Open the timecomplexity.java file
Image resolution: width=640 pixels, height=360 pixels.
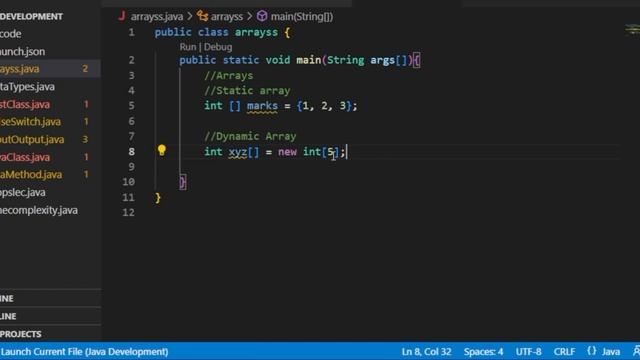coord(51,210)
